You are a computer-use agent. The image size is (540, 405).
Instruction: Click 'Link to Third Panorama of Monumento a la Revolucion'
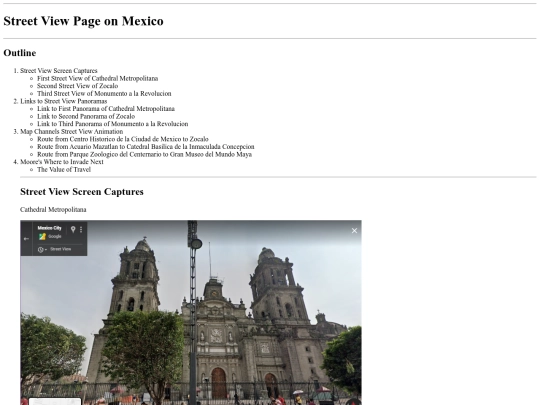113,124
